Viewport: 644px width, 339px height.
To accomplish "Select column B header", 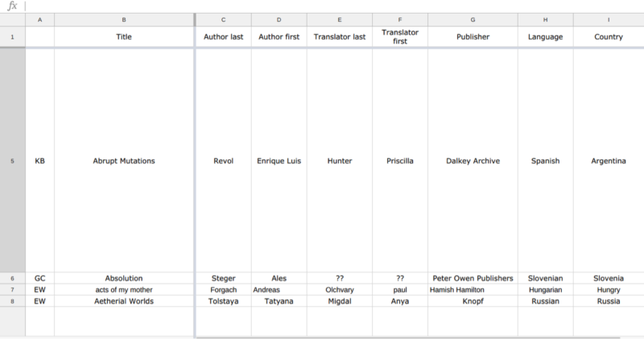I will tap(124, 19).
